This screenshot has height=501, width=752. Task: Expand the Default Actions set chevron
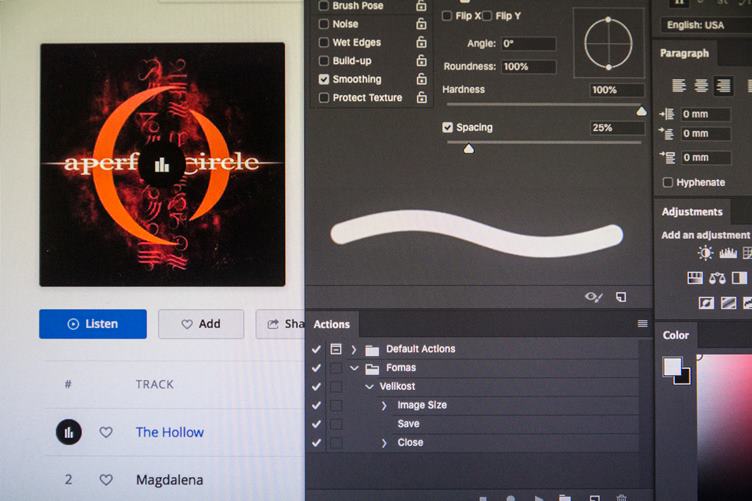[354, 350]
